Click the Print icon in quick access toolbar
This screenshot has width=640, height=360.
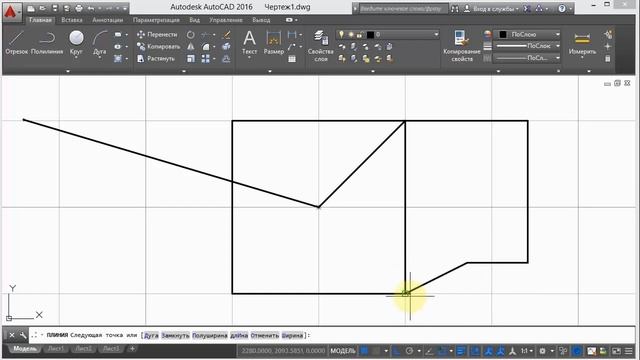(79, 8)
